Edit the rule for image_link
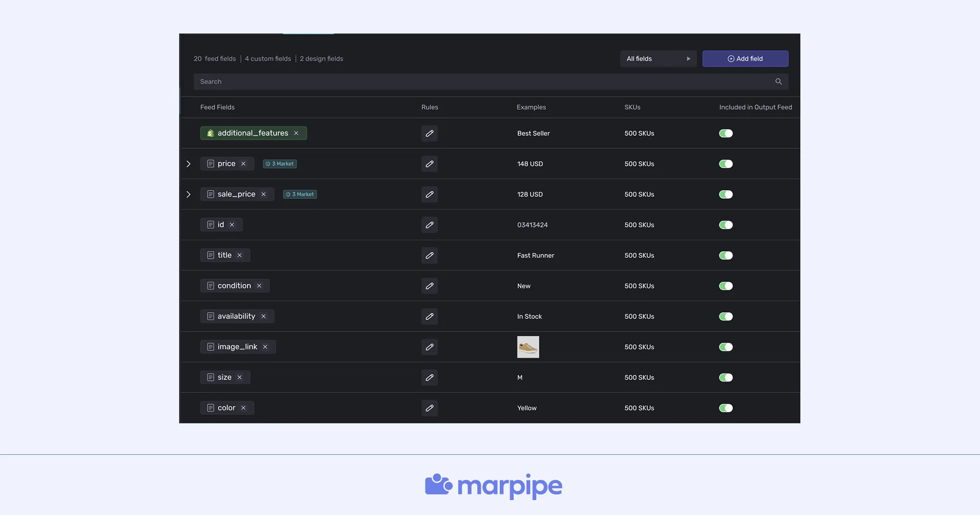 pos(429,347)
